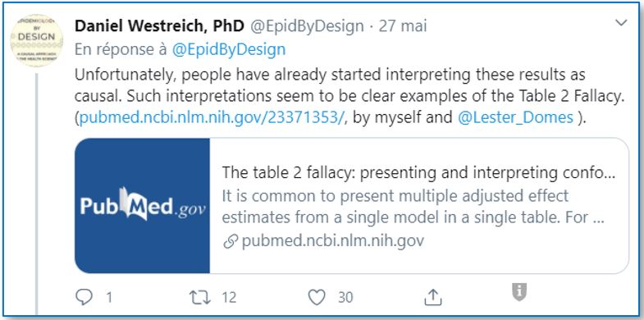This screenshot has width=644, height=320.
Task: Click the retweet arrows icon
Action: coord(199,297)
